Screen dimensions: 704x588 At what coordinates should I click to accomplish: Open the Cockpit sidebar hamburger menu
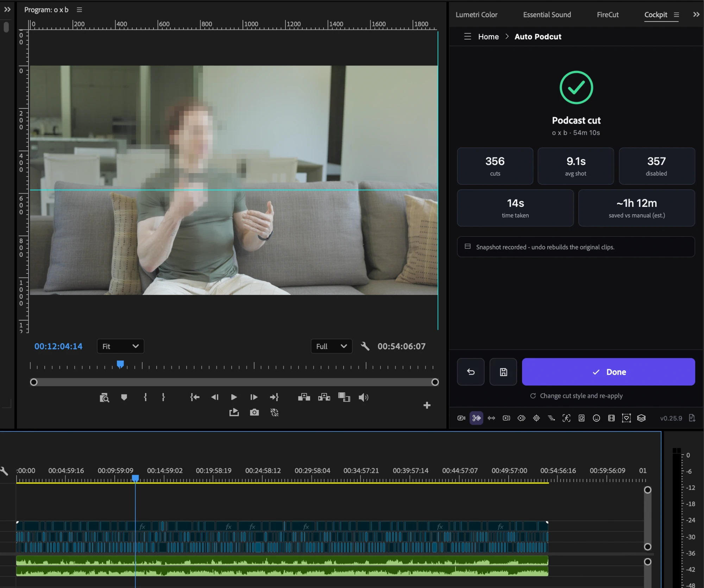pos(467,36)
